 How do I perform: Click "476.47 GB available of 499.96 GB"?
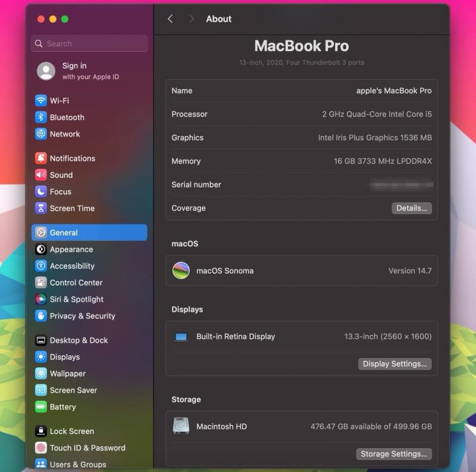pyautogui.click(x=371, y=426)
